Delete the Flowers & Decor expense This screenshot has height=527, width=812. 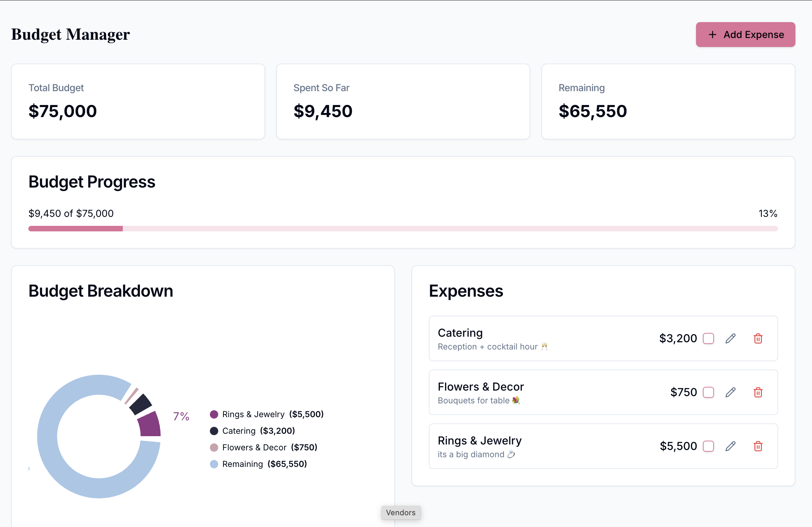758,392
